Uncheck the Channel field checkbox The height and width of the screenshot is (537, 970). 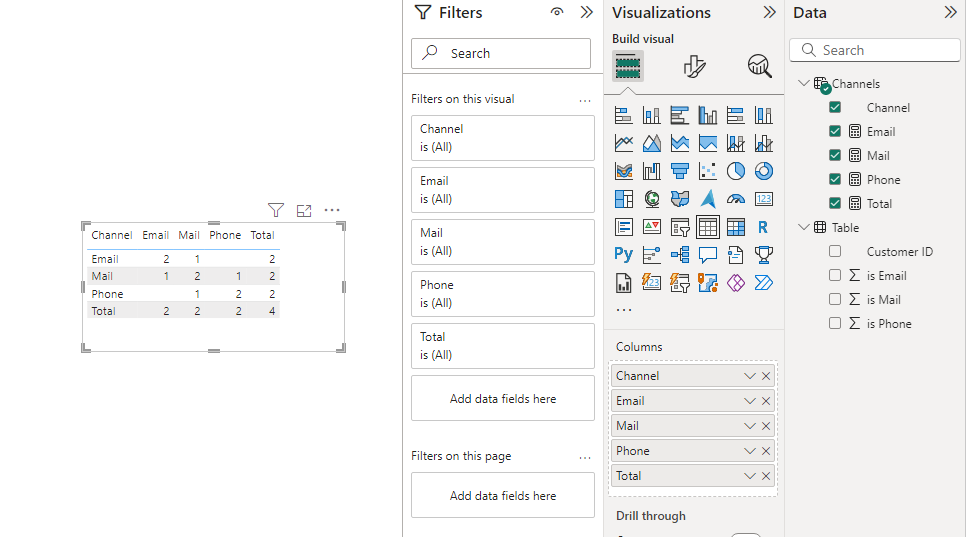835,107
